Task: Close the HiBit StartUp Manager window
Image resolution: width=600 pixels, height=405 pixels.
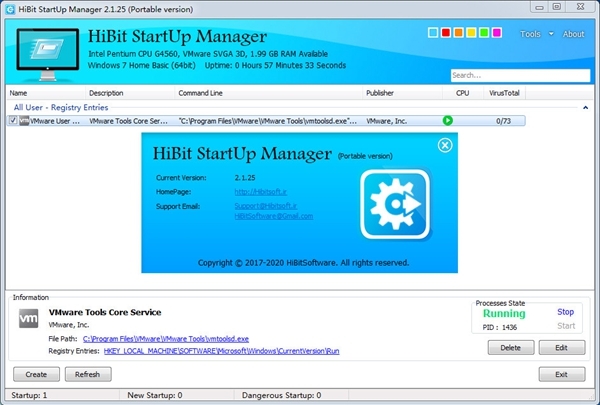Action: [x=580, y=7]
